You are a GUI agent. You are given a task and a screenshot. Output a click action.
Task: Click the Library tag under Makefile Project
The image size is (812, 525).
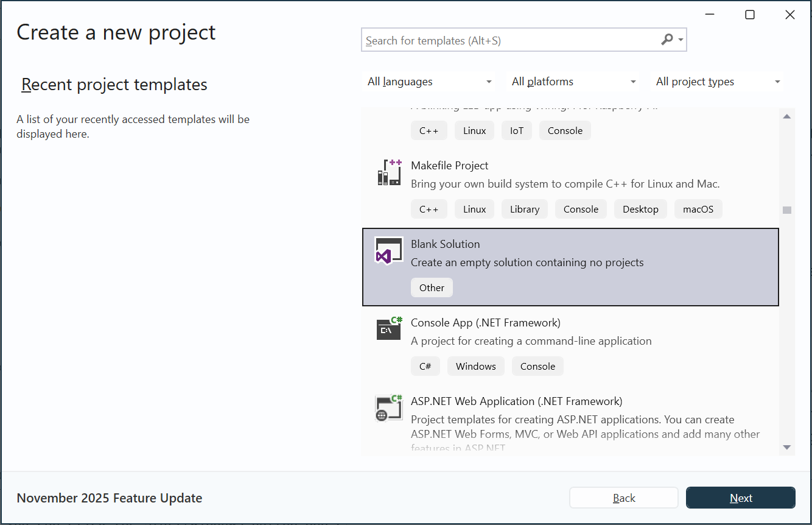point(525,209)
